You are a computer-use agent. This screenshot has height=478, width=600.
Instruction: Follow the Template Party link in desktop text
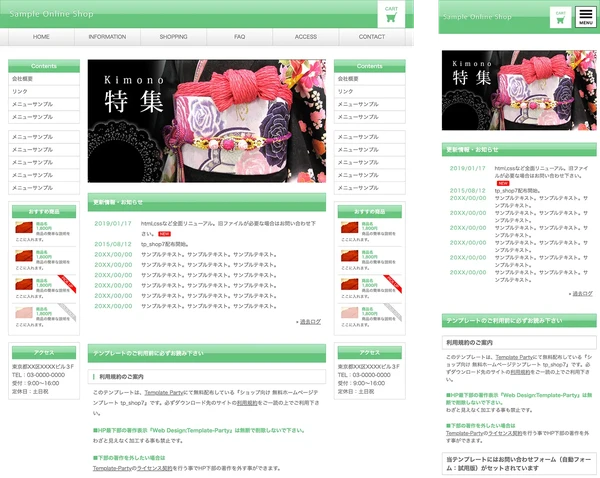(x=164, y=393)
